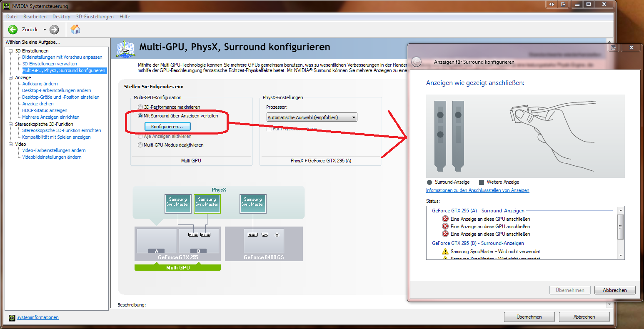Open the Prozessor Automatische Auswahl dropdown
Image resolution: width=644 pixels, height=329 pixels.
pyautogui.click(x=312, y=117)
